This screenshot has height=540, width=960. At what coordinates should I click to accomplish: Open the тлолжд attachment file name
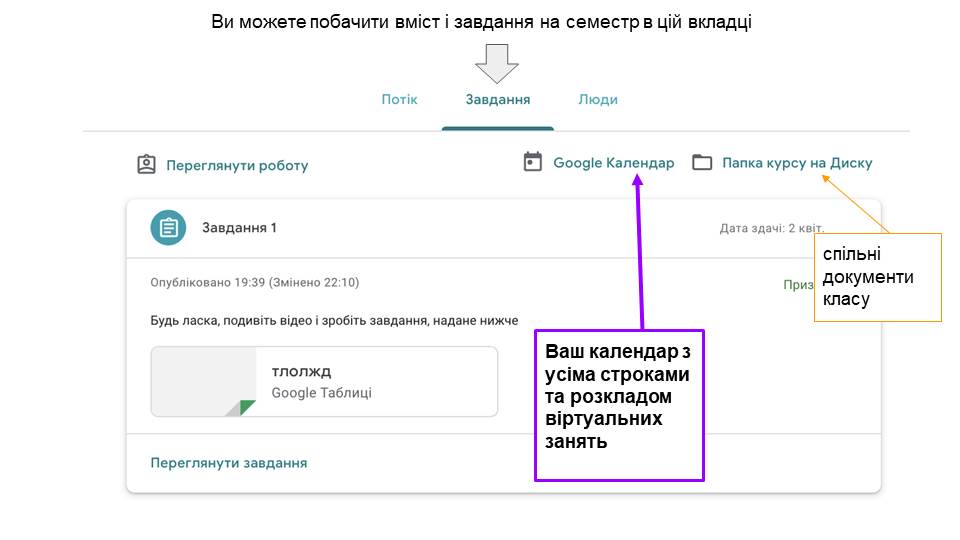(301, 371)
